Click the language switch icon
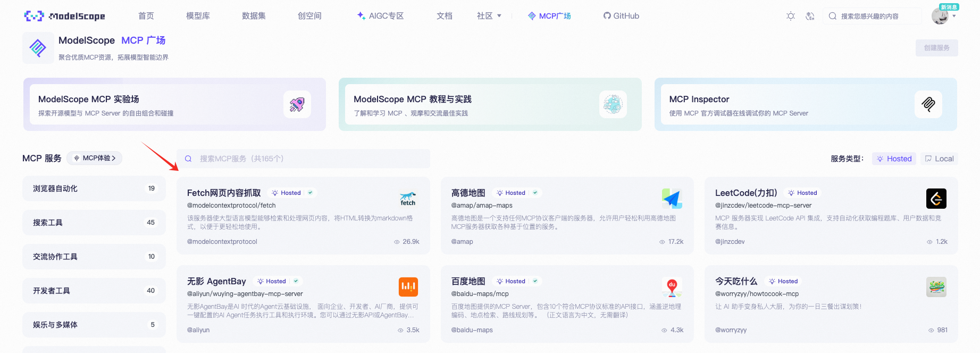Viewport: 980px width, 353px height. (x=810, y=16)
